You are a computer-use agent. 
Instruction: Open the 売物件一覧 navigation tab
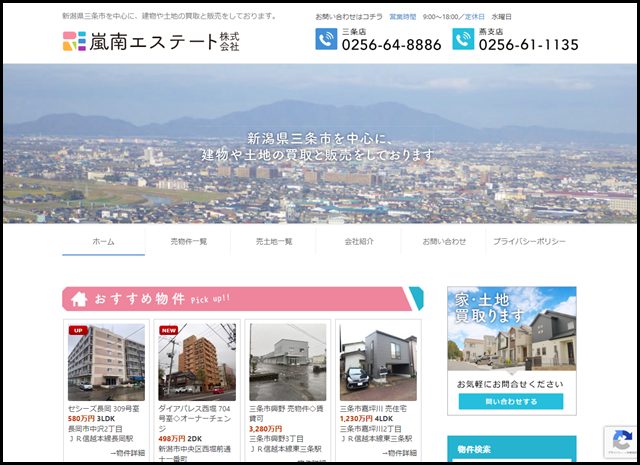[189, 242]
